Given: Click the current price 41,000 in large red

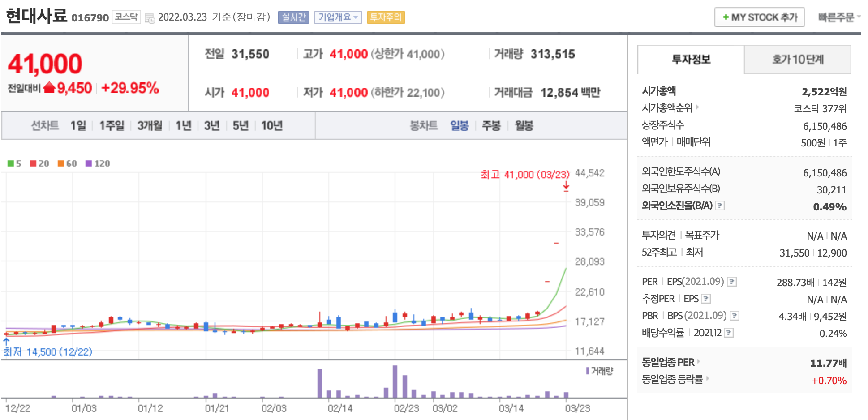Looking at the screenshot, I should [45, 64].
